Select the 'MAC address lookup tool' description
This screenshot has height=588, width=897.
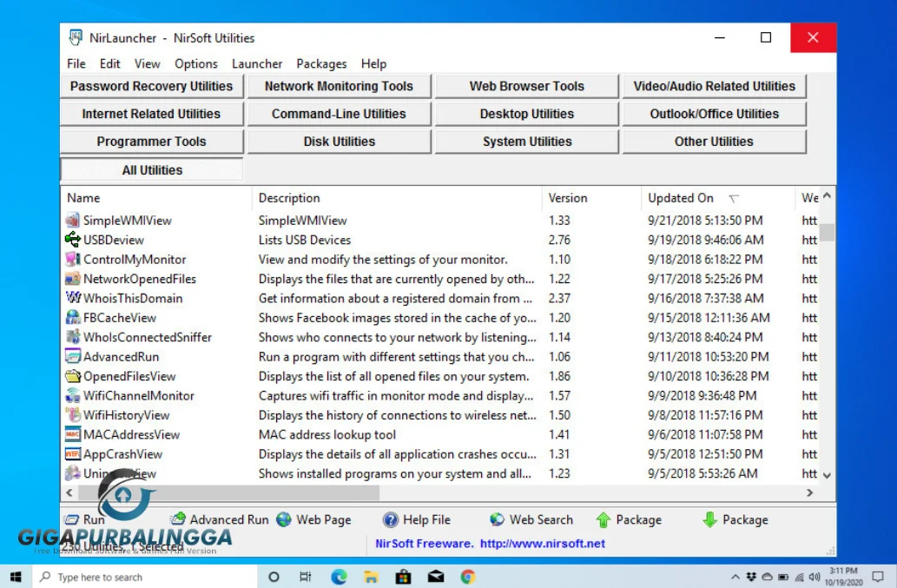327,435
